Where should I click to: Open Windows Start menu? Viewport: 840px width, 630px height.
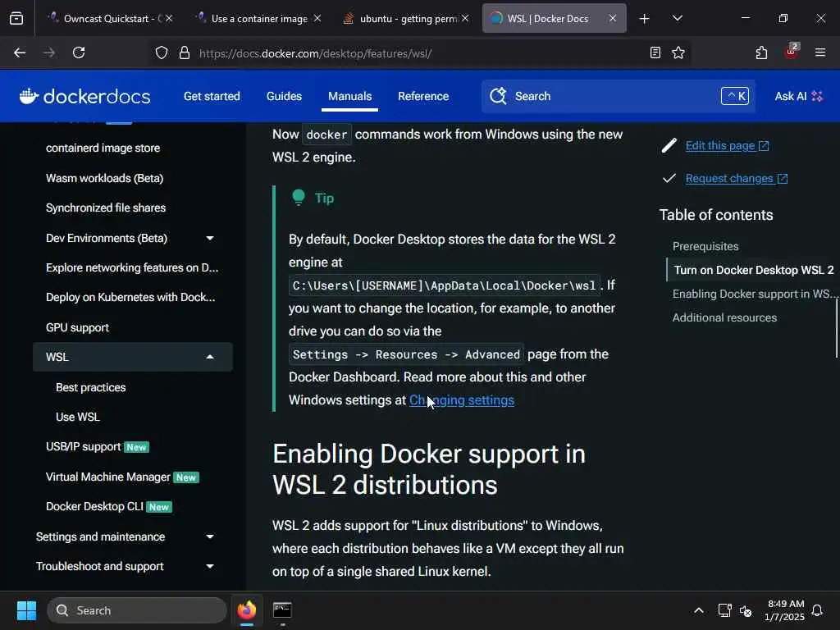tap(26, 610)
